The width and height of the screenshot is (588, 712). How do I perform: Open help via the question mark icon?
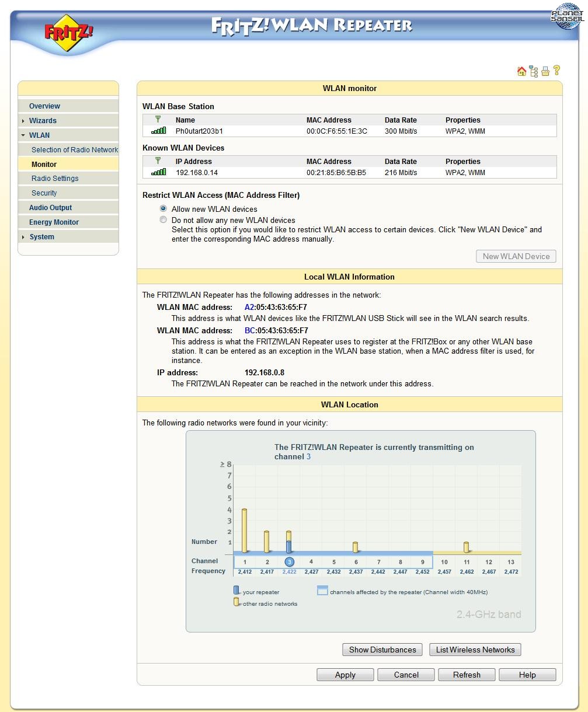pyautogui.click(x=556, y=71)
